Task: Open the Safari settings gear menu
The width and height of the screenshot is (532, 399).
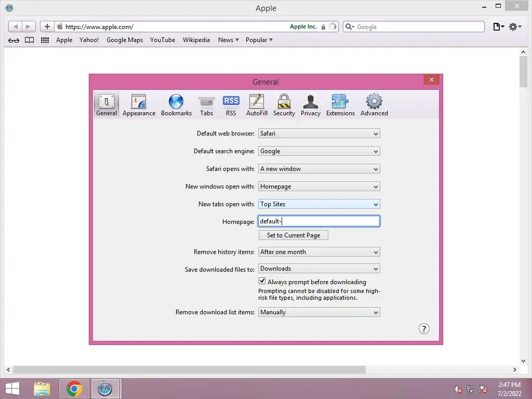Action: click(x=515, y=27)
